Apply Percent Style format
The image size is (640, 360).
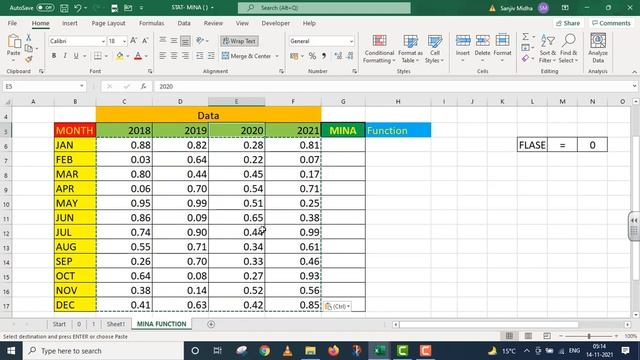coord(312,56)
